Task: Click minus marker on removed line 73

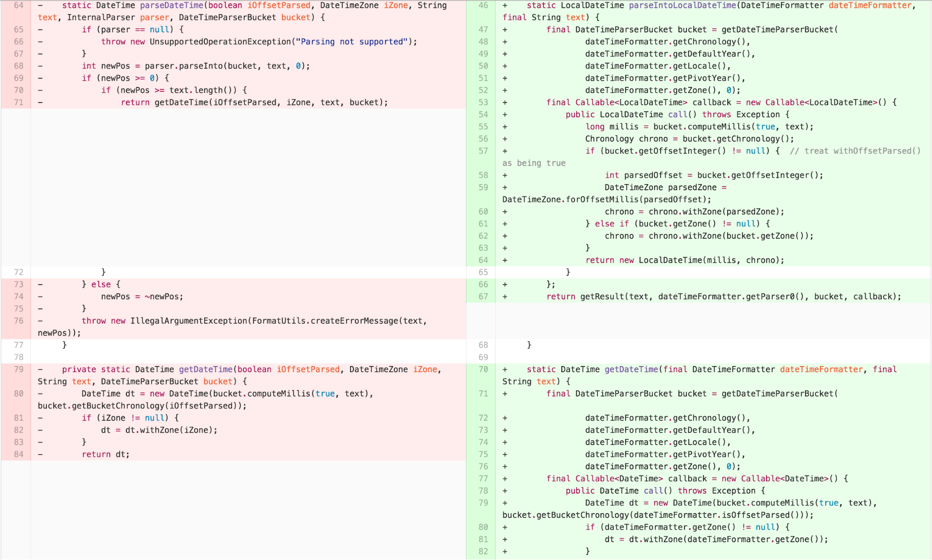Action: click(x=41, y=284)
